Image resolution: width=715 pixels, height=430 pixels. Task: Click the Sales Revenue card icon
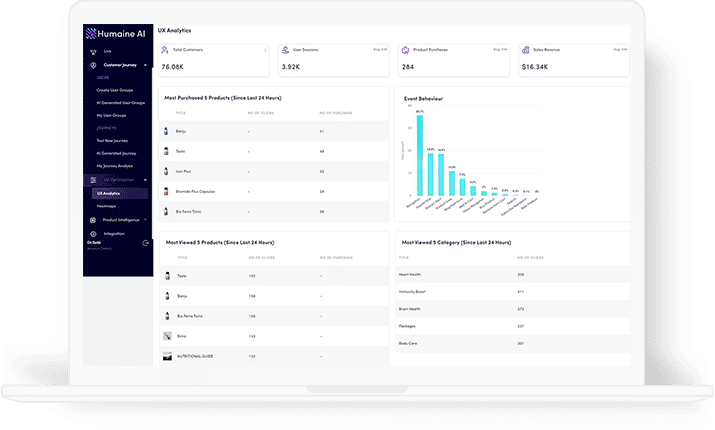point(525,49)
